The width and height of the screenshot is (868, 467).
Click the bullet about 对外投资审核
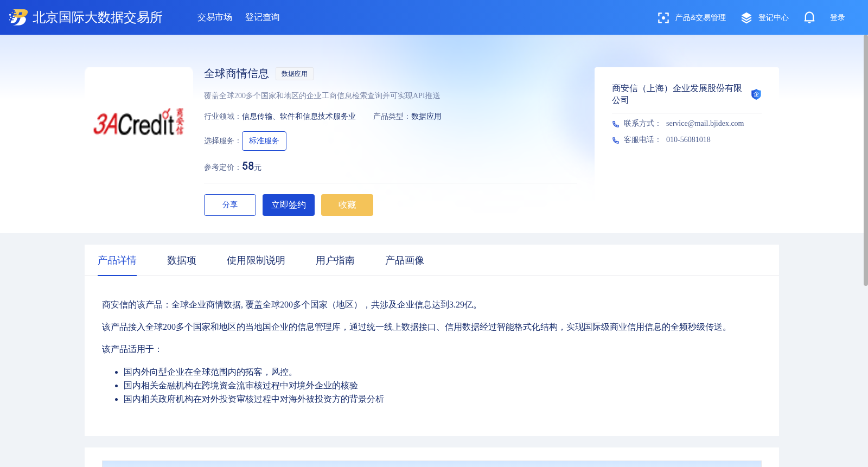click(254, 399)
